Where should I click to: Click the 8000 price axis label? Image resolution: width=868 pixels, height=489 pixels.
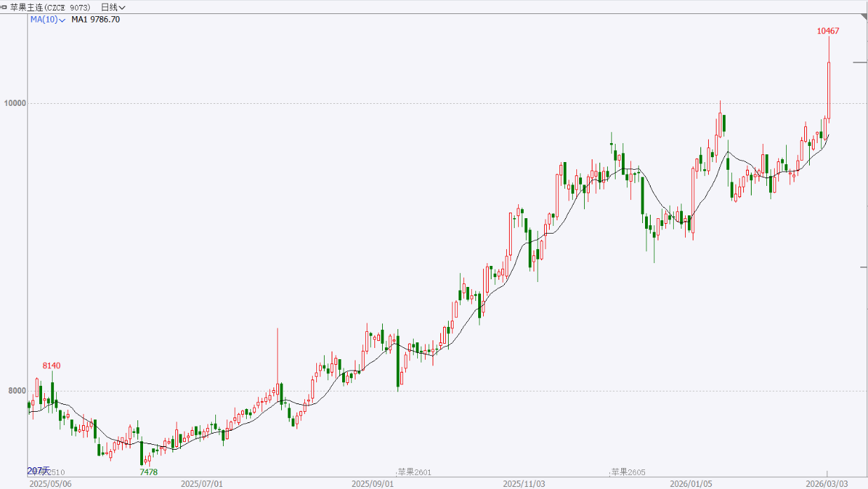click(15, 391)
